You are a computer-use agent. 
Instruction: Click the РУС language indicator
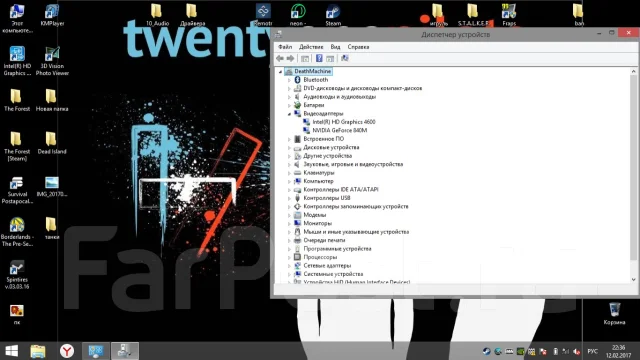pos(593,351)
